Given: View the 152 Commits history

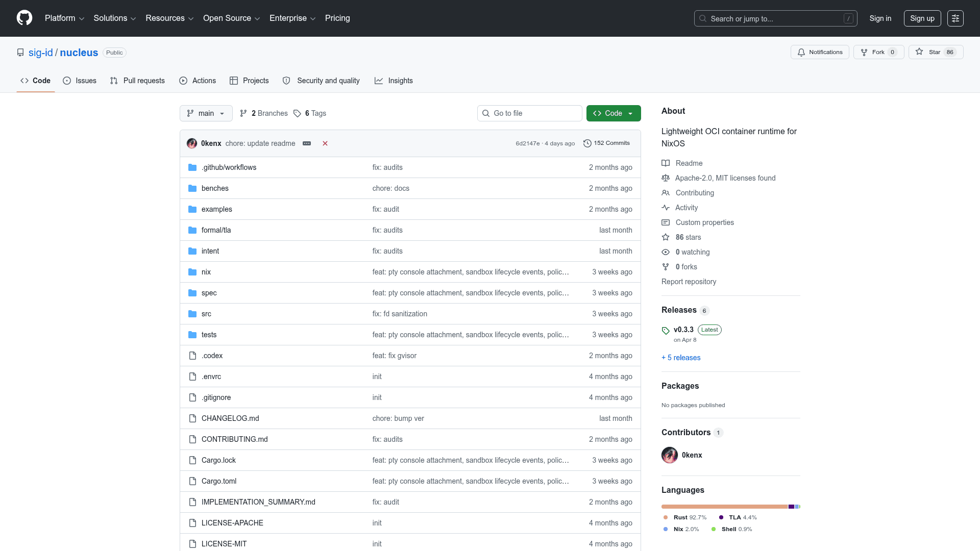Looking at the screenshot, I should (x=606, y=143).
